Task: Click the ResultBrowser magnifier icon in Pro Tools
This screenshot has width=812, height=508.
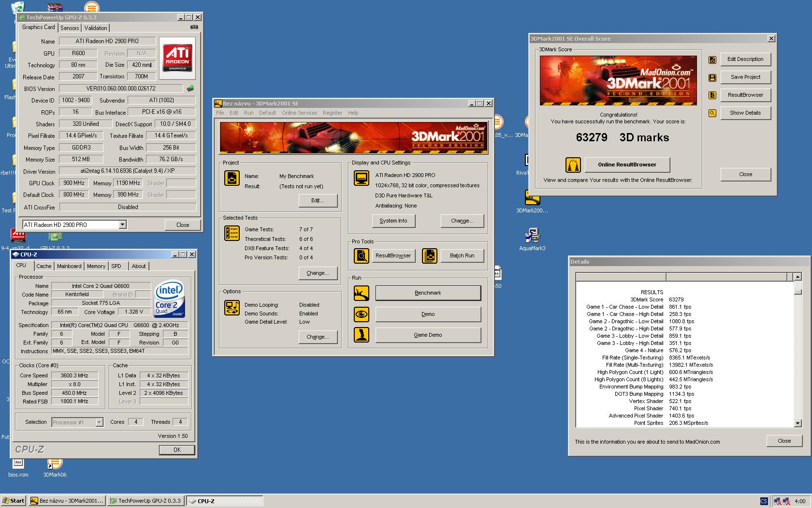Action: [361, 255]
